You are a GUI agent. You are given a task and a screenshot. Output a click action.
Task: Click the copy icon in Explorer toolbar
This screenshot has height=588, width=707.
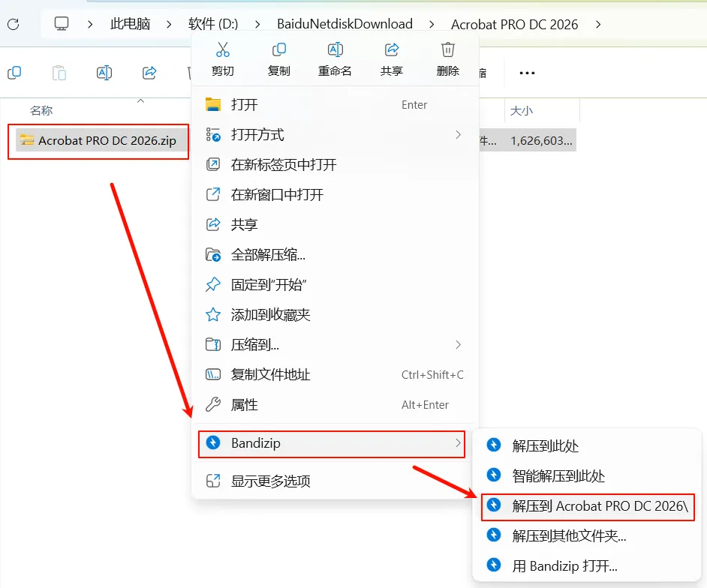14,73
